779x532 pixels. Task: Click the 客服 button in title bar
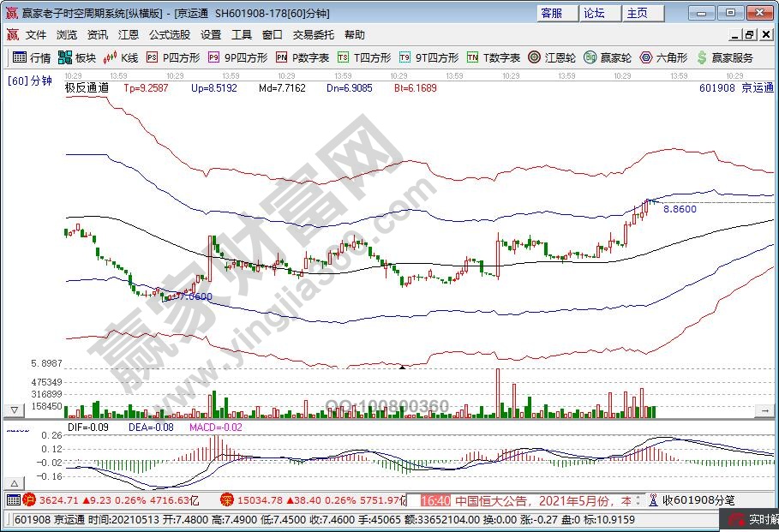[552, 13]
